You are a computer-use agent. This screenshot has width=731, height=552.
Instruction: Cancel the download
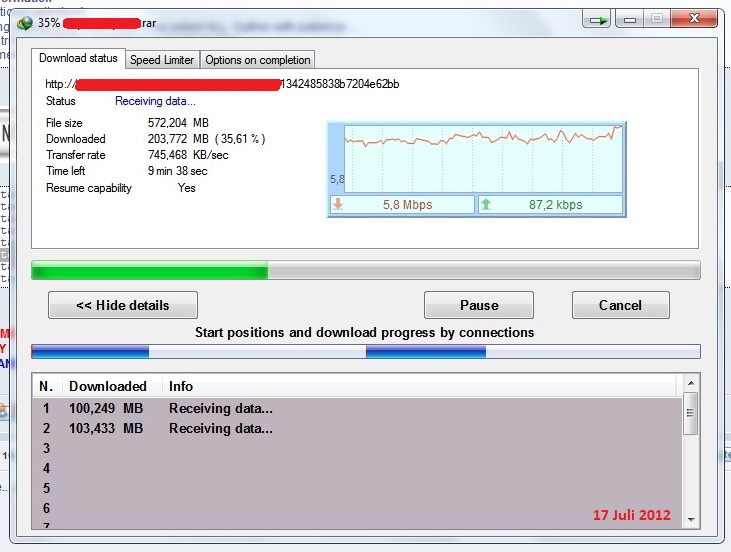click(621, 305)
